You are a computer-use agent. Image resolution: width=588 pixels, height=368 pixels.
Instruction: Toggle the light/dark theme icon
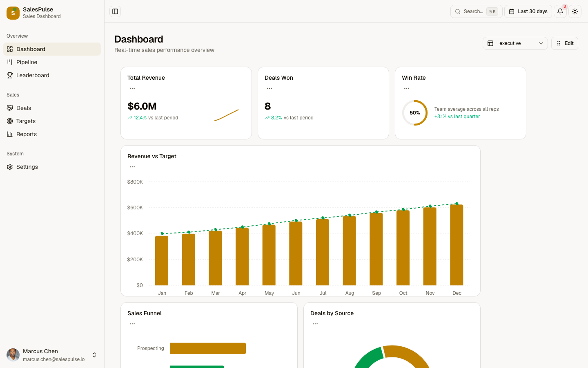575,11
